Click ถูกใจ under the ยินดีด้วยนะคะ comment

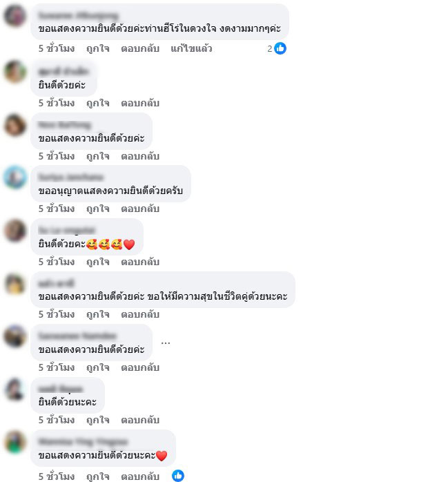pos(98,420)
